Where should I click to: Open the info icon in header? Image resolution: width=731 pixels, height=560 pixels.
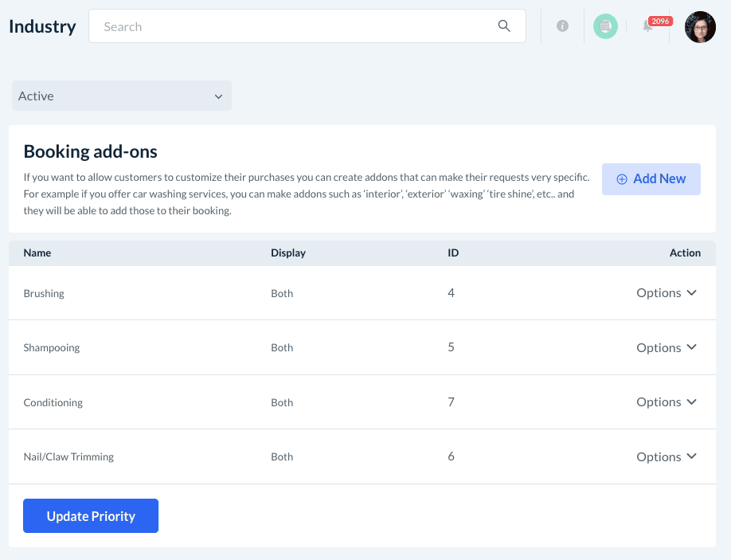(562, 26)
